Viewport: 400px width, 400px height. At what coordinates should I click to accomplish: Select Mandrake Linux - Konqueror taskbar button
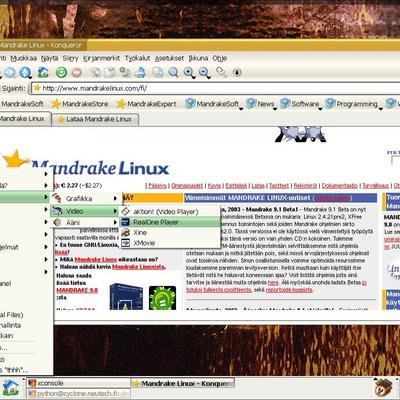coord(183,383)
